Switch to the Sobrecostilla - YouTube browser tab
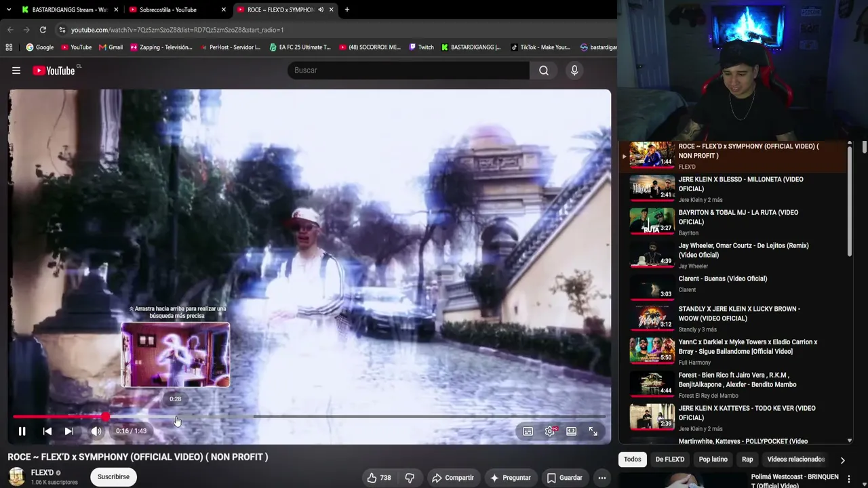Image resolution: width=868 pixels, height=488 pixels. pos(177,9)
